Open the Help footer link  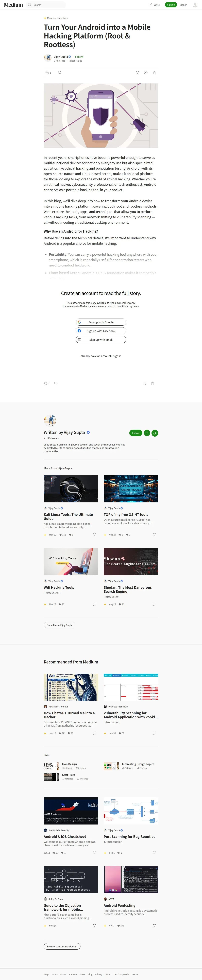(x=46, y=974)
